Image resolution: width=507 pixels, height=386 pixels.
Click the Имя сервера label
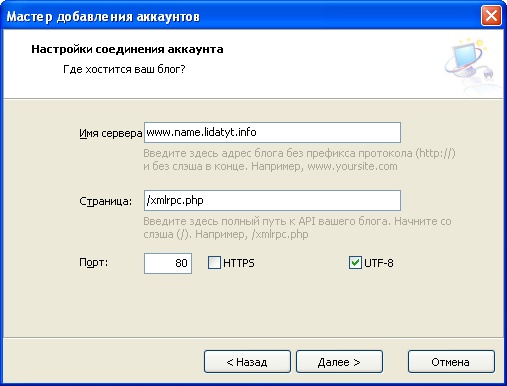point(110,133)
